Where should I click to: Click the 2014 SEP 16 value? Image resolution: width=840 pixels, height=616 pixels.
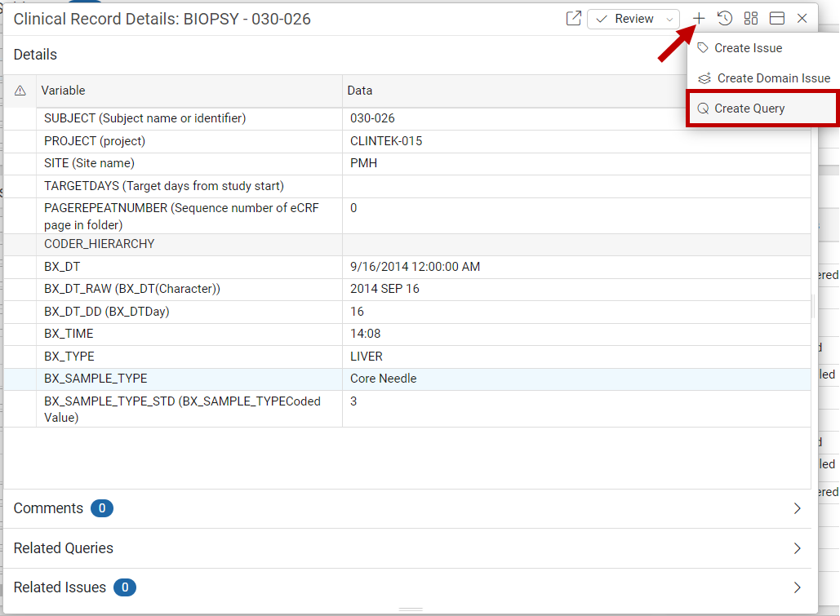tap(384, 289)
